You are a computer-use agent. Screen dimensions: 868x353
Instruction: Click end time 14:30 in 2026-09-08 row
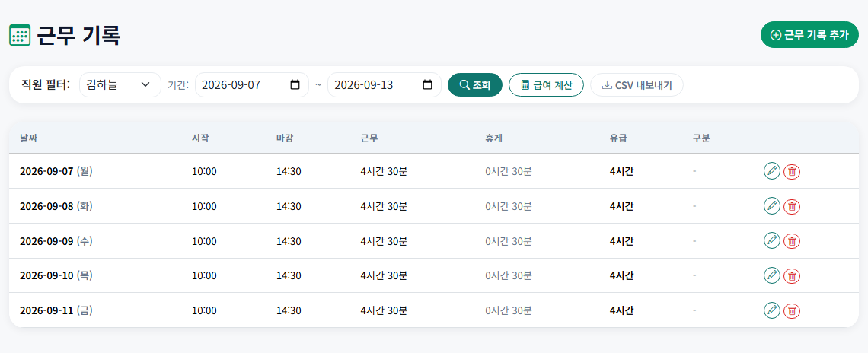(289, 206)
